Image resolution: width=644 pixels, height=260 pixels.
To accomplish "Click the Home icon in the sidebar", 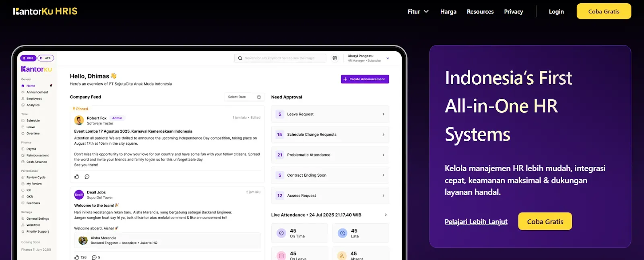I will point(23,86).
